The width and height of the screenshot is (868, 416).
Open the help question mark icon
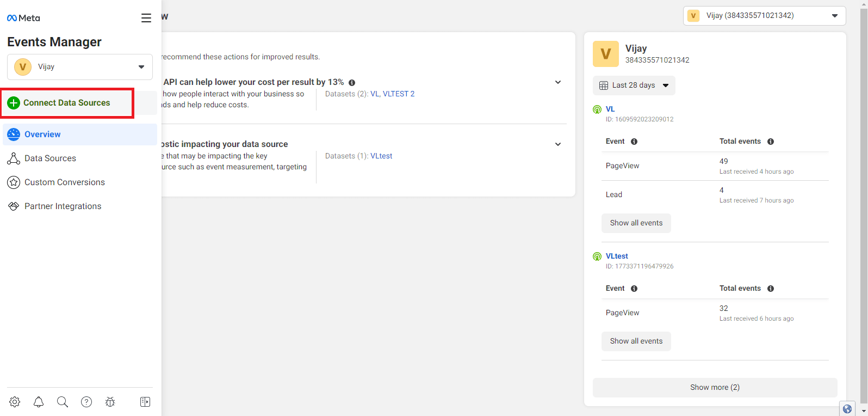click(86, 402)
